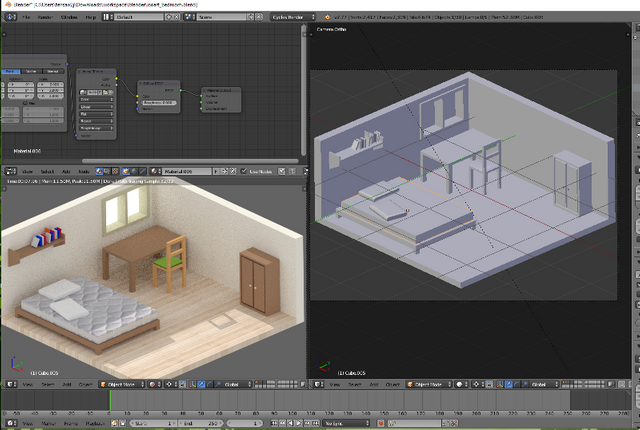This screenshot has height=430, width=640.
Task: Click open image folder icon in Image Texture node
Action: point(105,92)
